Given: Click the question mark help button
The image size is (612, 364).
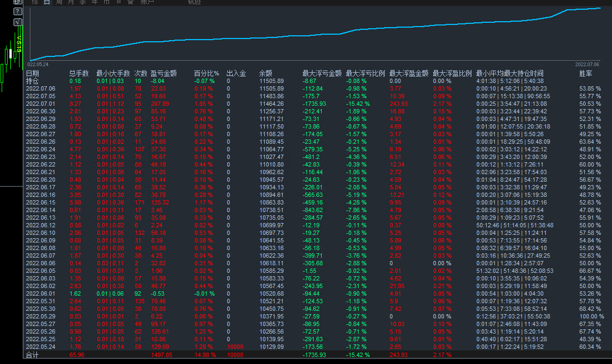Looking at the screenshot, I should [x=17, y=11].
